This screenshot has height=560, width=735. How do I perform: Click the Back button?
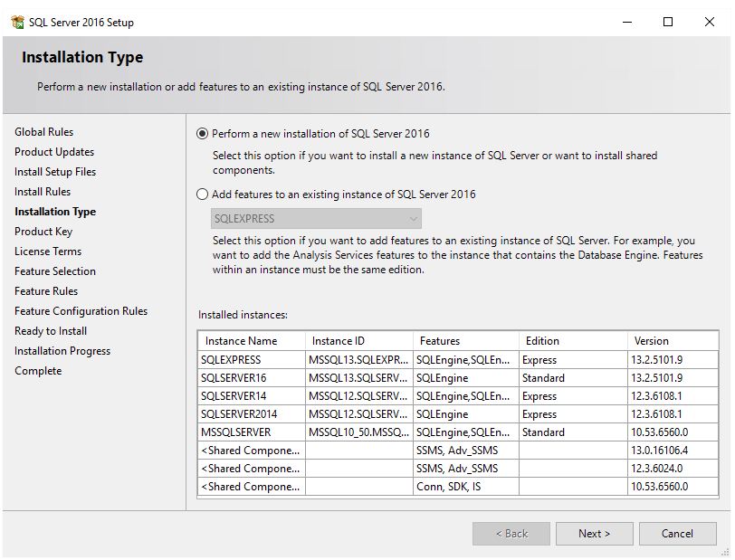[511, 534]
